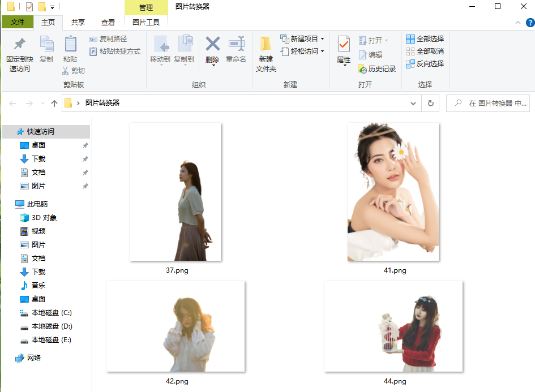Open the Customize Quick Access Toolbar dropdown
535x392 pixels.
(52, 7)
